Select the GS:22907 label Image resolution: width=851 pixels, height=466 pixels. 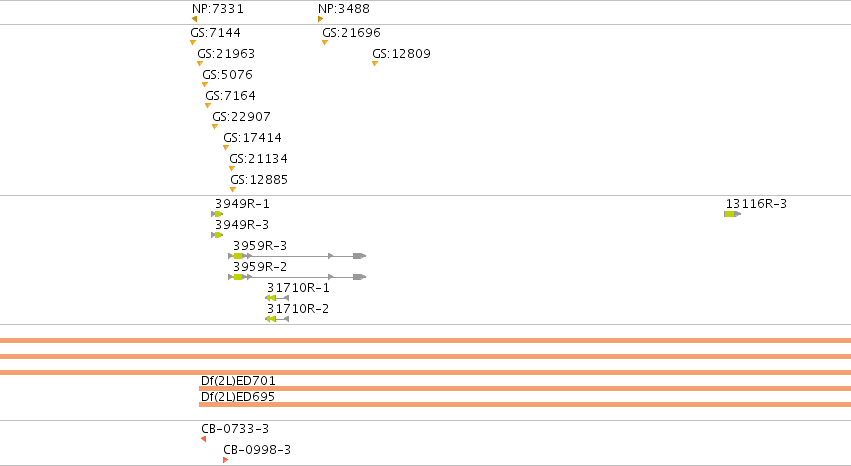click(x=241, y=117)
